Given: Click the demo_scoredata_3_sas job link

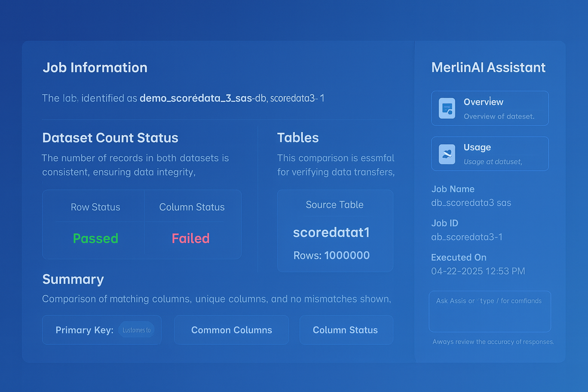Looking at the screenshot, I should [x=197, y=98].
